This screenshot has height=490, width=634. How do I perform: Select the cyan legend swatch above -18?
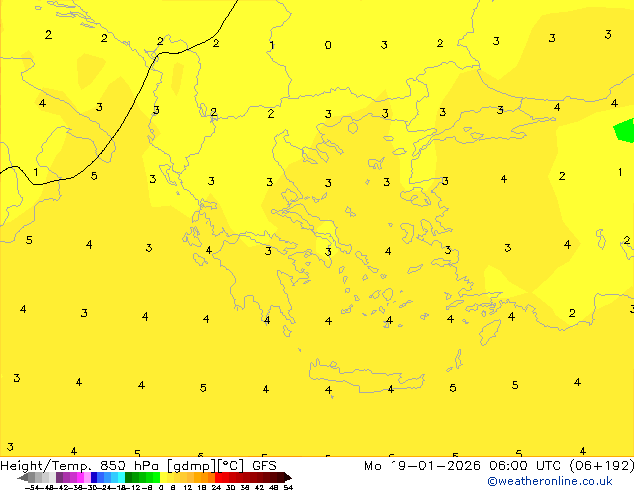pos(121,477)
